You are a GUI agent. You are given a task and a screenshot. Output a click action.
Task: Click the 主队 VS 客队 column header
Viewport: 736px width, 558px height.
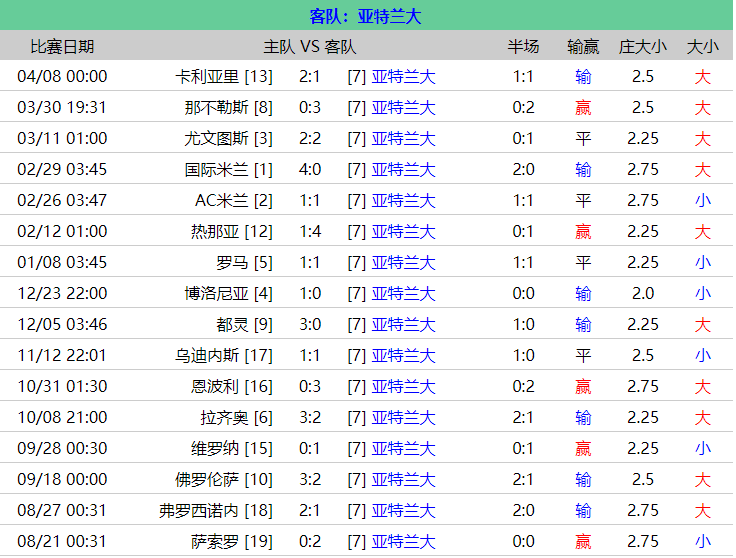(309, 46)
